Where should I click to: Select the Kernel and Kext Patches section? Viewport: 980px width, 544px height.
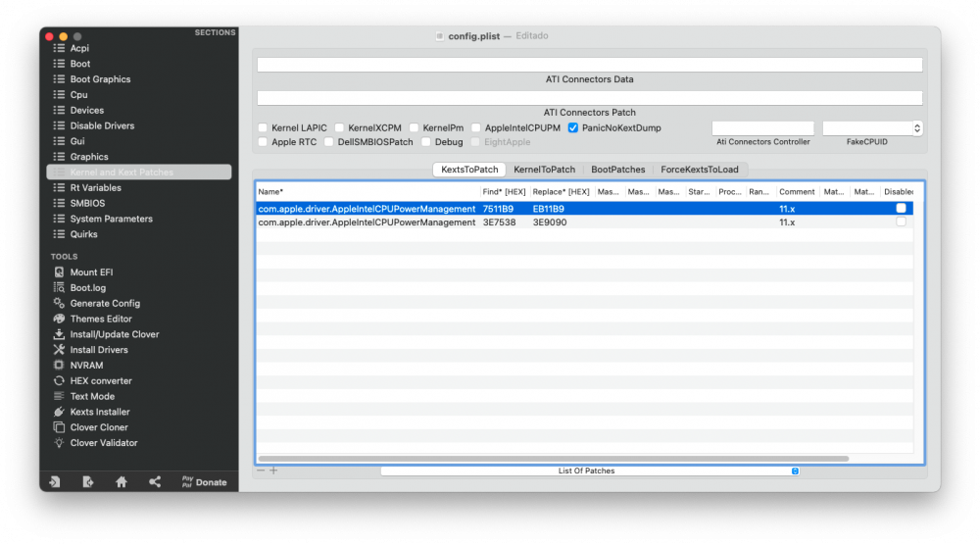tap(139, 172)
